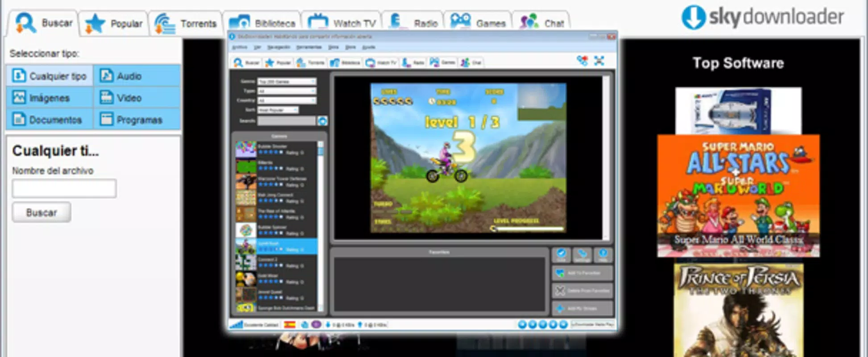868x357 pixels.
Task: Click the Spanish flag in inner status bar
Action: coord(290,325)
